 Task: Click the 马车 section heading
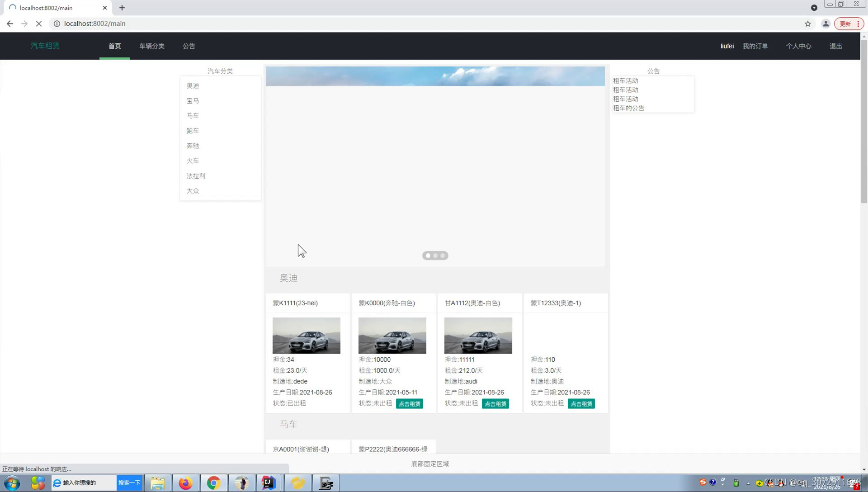coord(288,424)
